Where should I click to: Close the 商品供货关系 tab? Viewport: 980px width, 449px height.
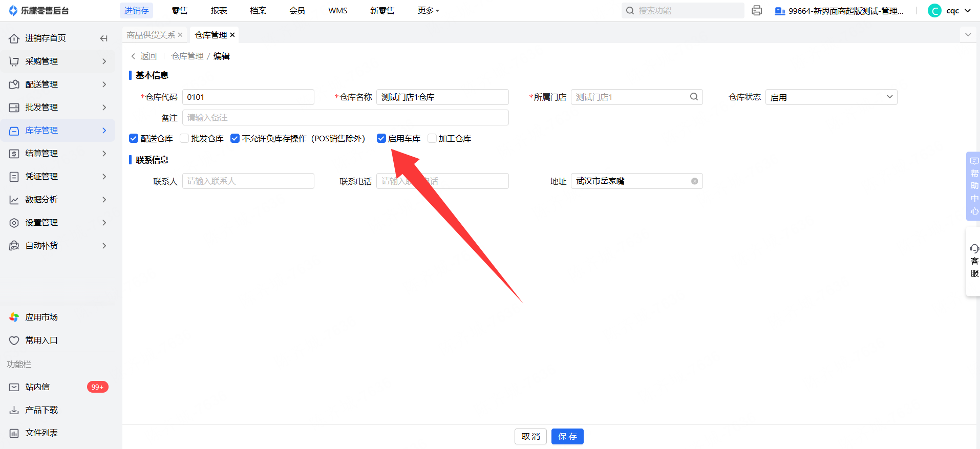(x=180, y=35)
